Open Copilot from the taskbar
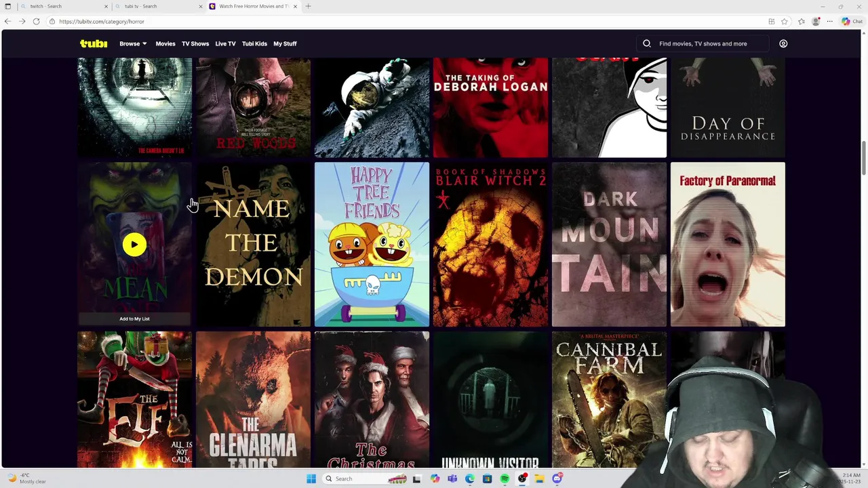868x488 pixels. [x=435, y=479]
